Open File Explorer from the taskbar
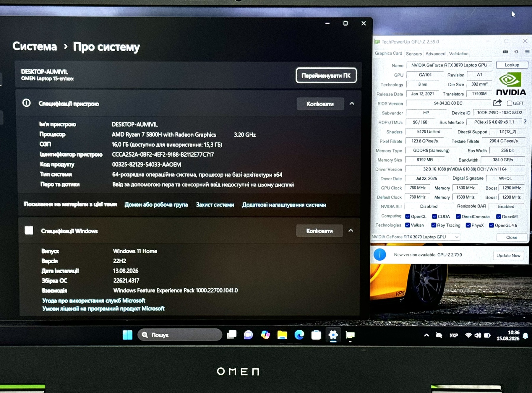This screenshot has width=532, height=393. (x=282, y=335)
